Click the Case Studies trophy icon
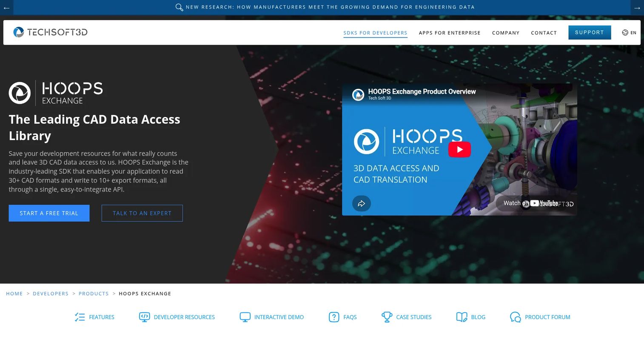This screenshot has width=644, height=362. point(387,317)
